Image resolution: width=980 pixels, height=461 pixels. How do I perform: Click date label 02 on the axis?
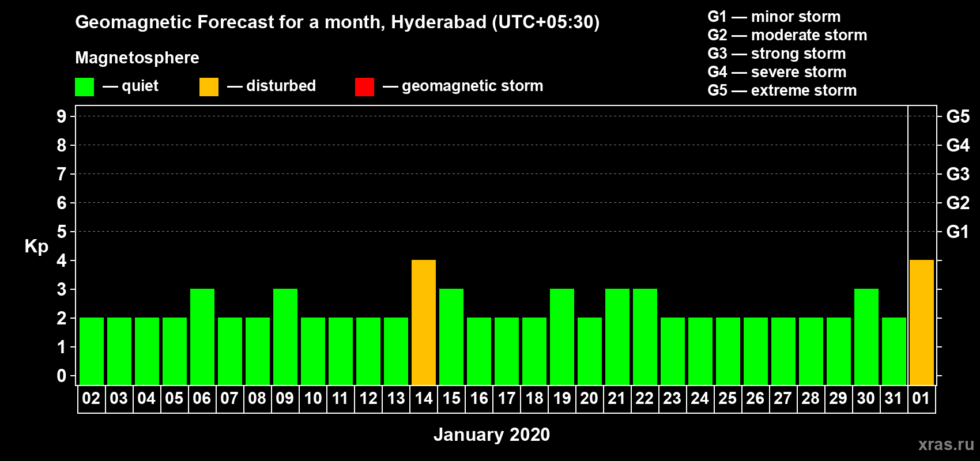point(91,398)
